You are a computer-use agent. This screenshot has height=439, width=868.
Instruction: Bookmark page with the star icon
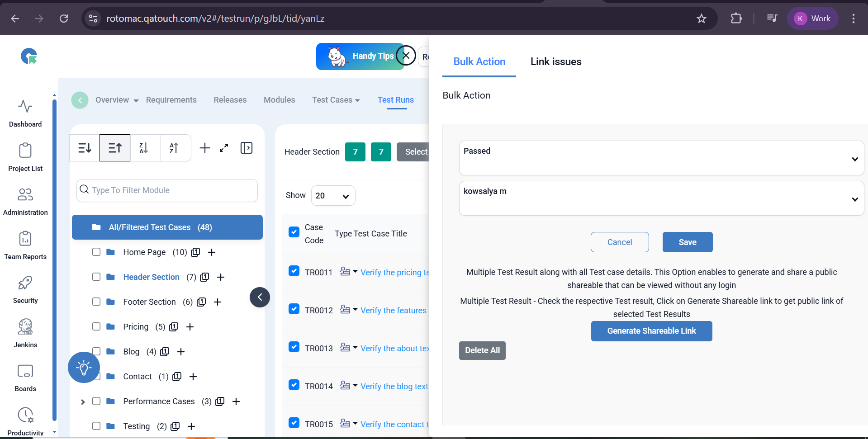pos(701,19)
